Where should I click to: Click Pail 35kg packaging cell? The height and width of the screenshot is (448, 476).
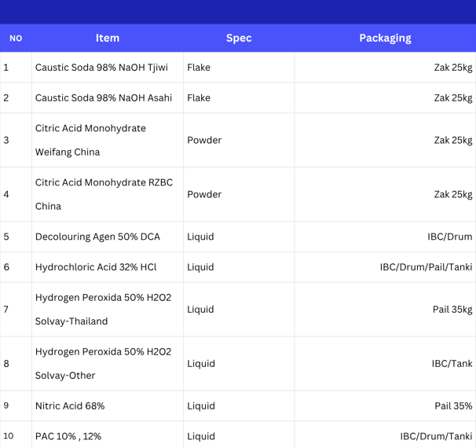(385, 309)
